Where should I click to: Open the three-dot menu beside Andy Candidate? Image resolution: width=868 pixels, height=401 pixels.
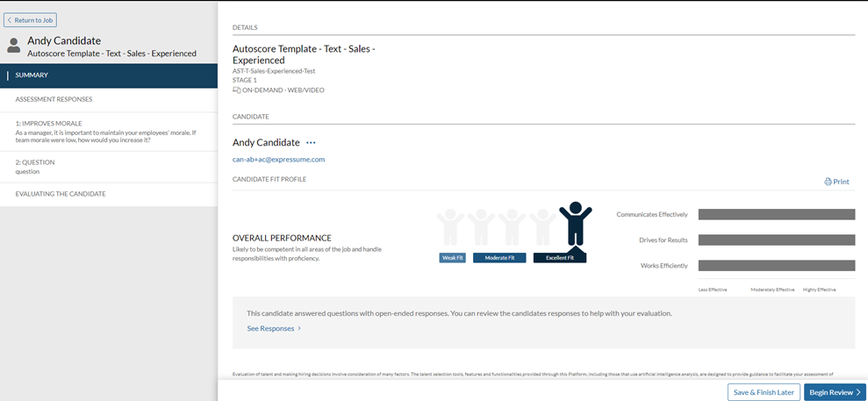(x=311, y=143)
